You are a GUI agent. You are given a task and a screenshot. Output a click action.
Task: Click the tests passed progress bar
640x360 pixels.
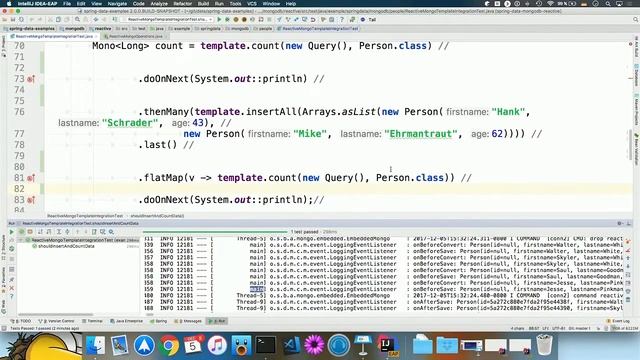[215, 232]
